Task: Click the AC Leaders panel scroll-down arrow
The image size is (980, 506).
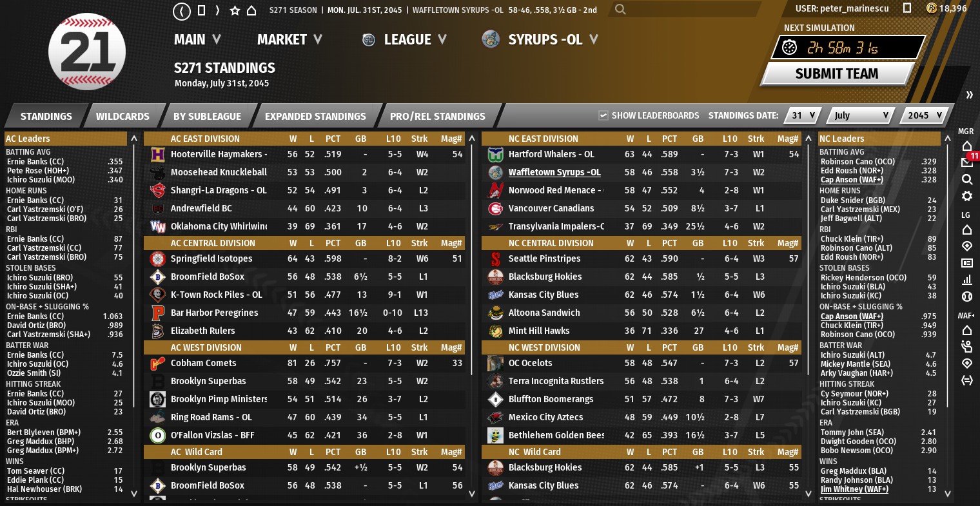Action: click(x=134, y=494)
